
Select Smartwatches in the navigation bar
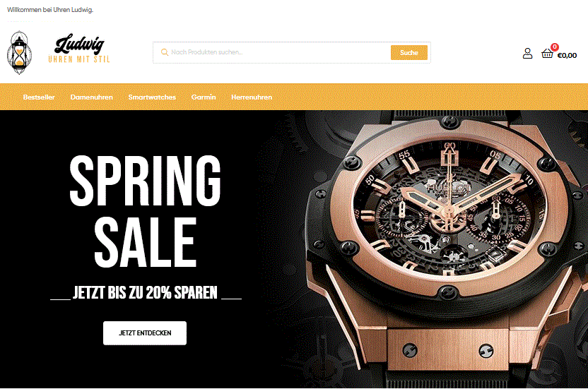tap(152, 97)
